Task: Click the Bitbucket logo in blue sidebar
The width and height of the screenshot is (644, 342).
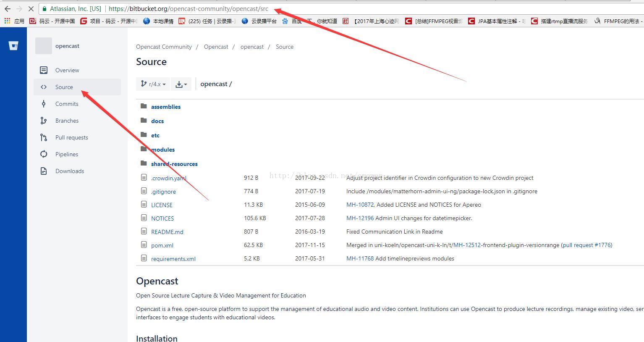Action: pos(13,45)
